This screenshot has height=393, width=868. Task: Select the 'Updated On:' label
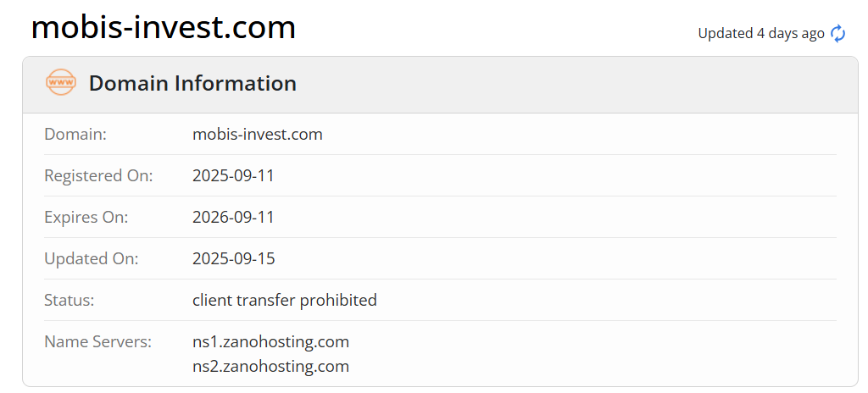point(91,258)
